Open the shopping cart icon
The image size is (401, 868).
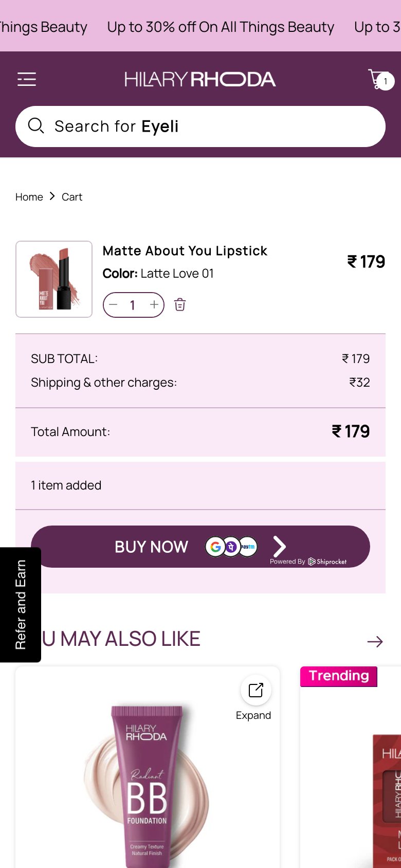[379, 79]
